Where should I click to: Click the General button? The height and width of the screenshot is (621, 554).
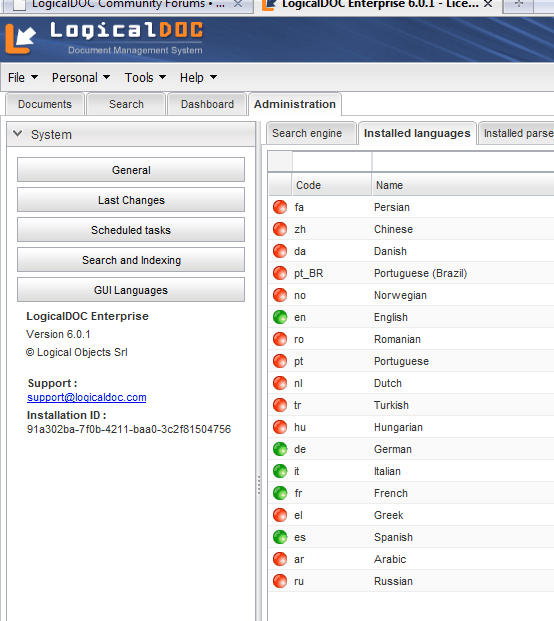click(131, 170)
